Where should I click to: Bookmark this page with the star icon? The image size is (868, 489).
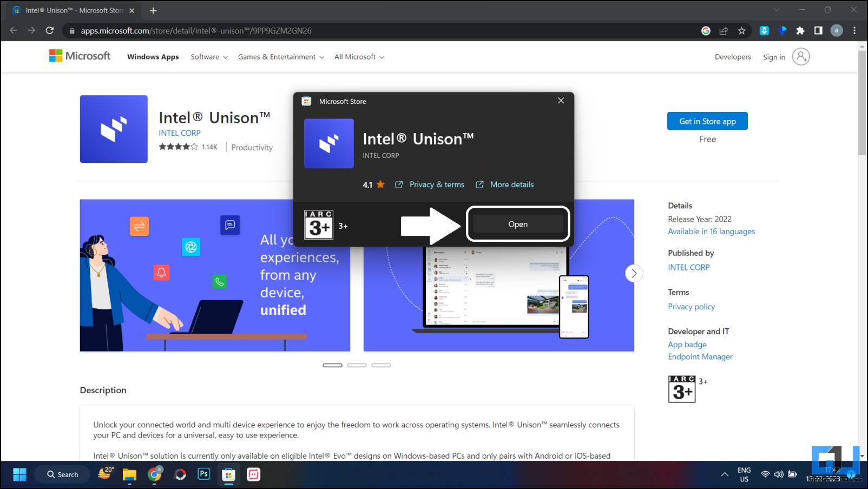pos(741,31)
